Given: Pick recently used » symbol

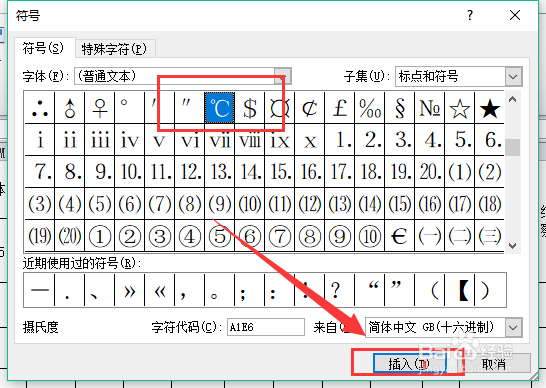Looking at the screenshot, I should tap(130, 290).
